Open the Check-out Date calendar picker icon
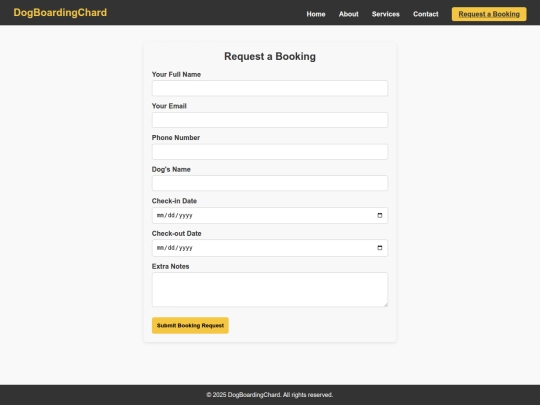Viewport: 540px width, 405px height. click(380, 248)
